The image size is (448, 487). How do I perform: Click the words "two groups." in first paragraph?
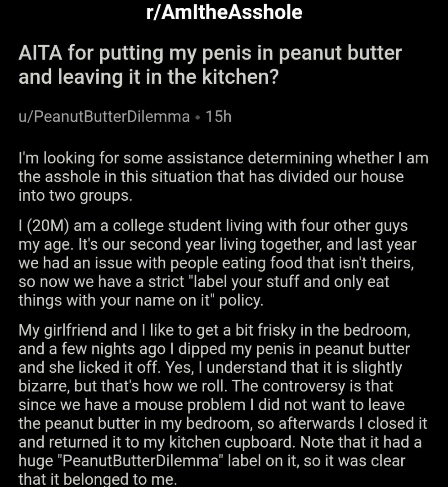[x=91, y=195]
